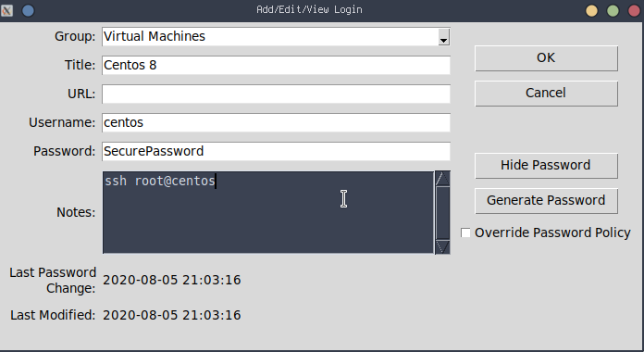
Task: Click the X application icon in title bar
Action: coord(6,10)
